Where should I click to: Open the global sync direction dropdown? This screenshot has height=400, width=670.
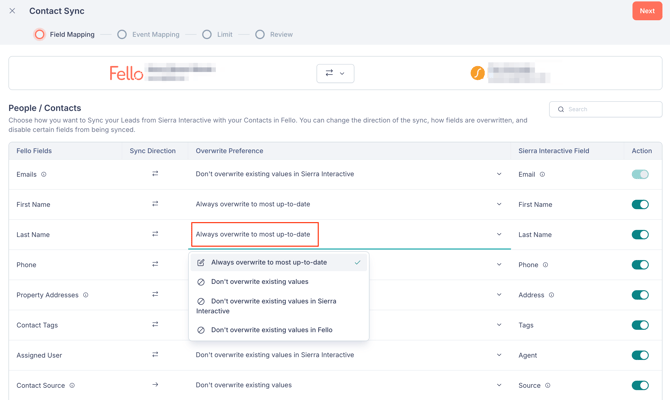pos(335,74)
